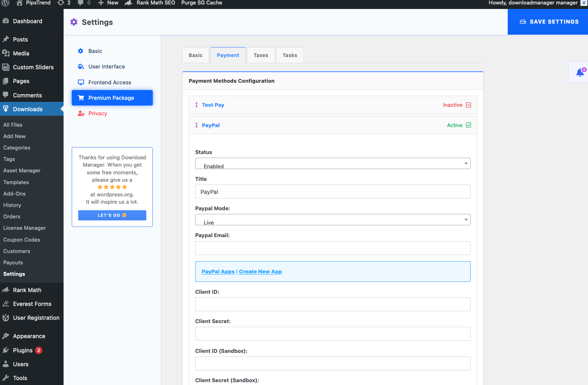
Task: Click the Appearance brush icon
Action: (x=6, y=336)
